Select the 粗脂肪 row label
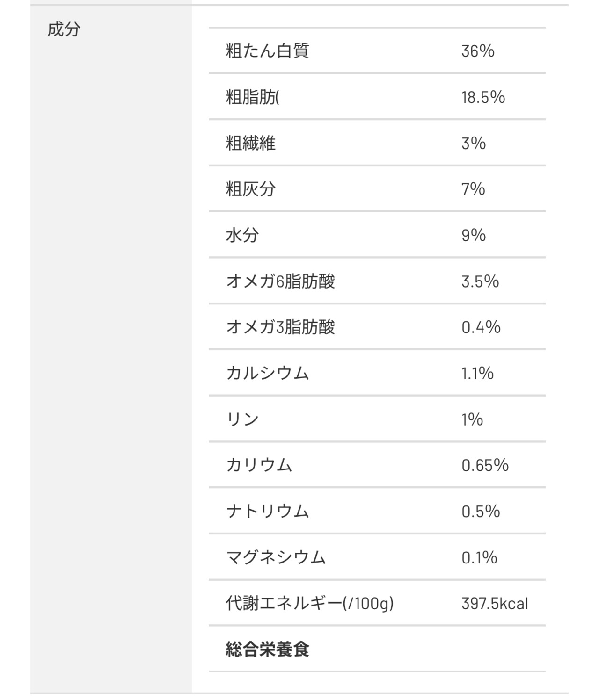 click(x=252, y=97)
